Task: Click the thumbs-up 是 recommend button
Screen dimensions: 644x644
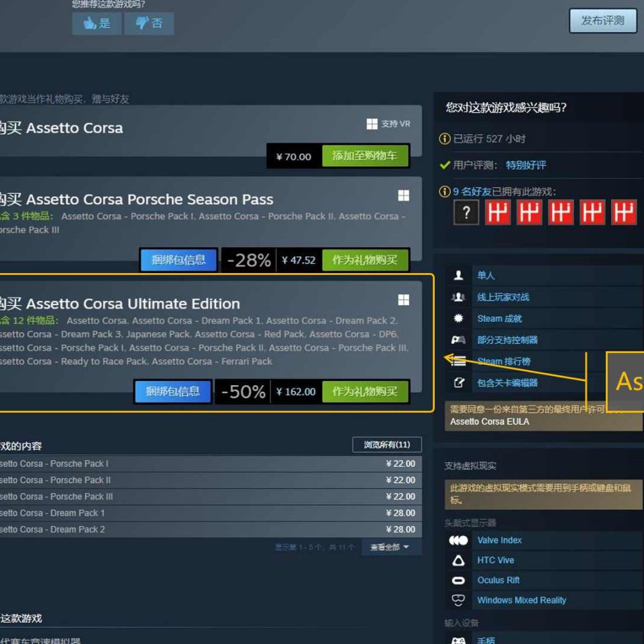Action: (x=97, y=23)
